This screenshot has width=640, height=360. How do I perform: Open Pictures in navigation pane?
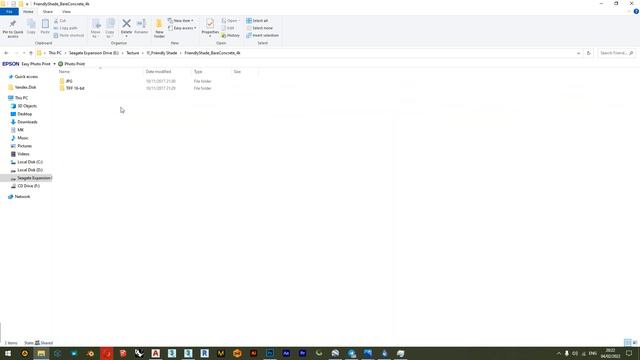24,146
